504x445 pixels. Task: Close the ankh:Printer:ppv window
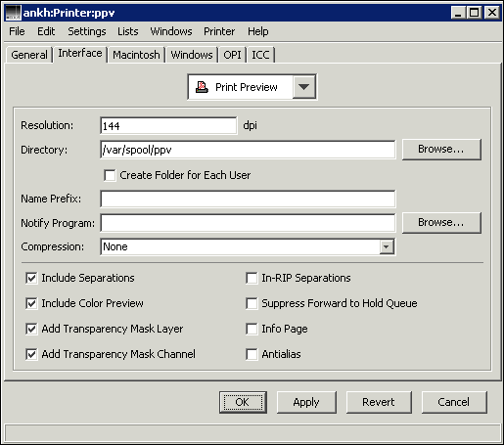point(491,13)
